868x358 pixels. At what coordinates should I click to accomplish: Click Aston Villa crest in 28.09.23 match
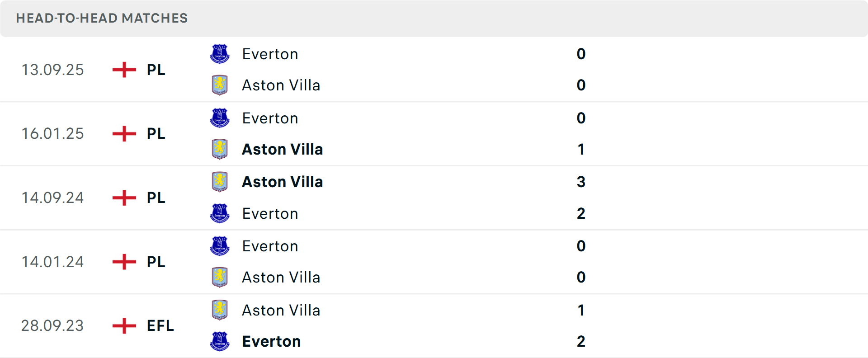(220, 310)
